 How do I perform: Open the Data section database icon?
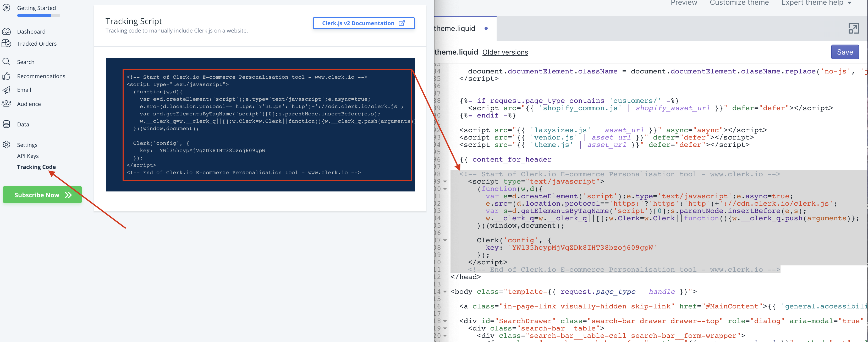click(7, 124)
